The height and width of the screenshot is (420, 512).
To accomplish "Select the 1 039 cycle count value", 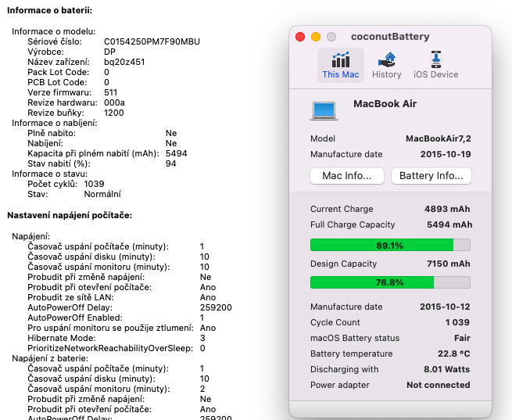I will (x=457, y=322).
